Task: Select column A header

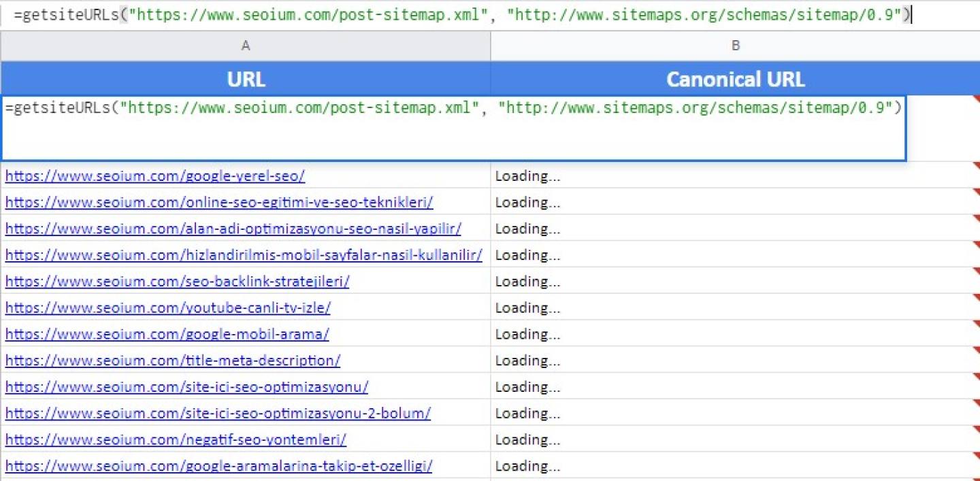Action: (x=246, y=46)
